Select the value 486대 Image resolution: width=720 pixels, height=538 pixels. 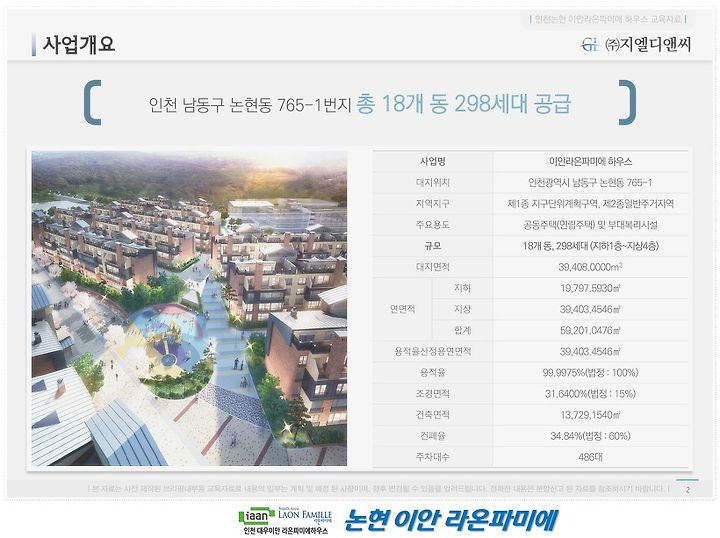(590, 457)
